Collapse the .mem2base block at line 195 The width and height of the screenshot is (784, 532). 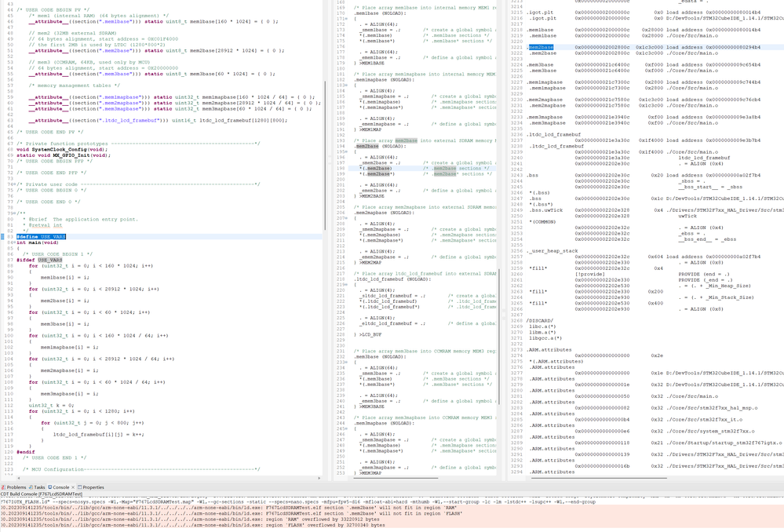346,152
